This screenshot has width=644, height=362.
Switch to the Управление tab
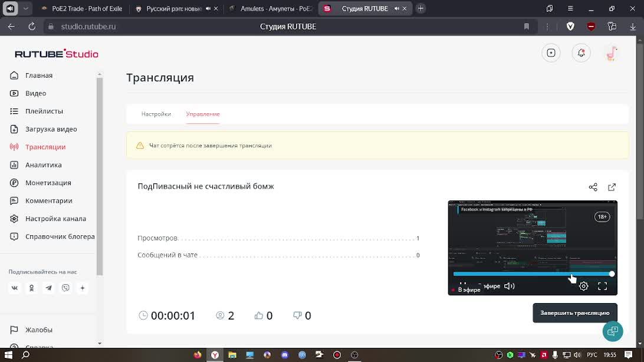coord(203,114)
